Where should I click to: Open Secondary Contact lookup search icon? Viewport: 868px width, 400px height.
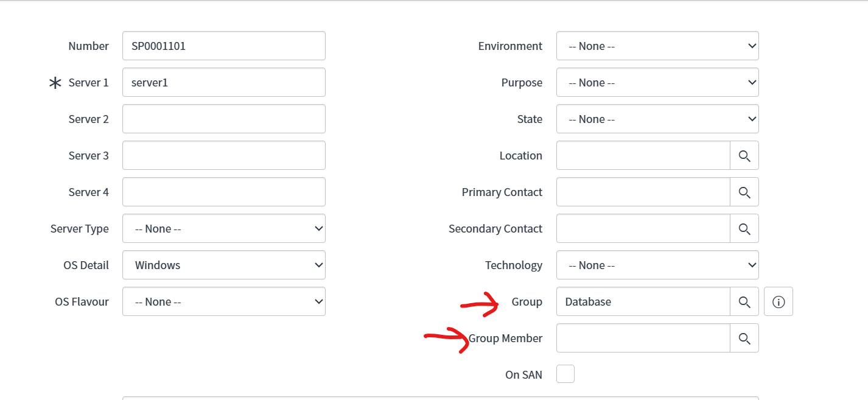pyautogui.click(x=744, y=228)
